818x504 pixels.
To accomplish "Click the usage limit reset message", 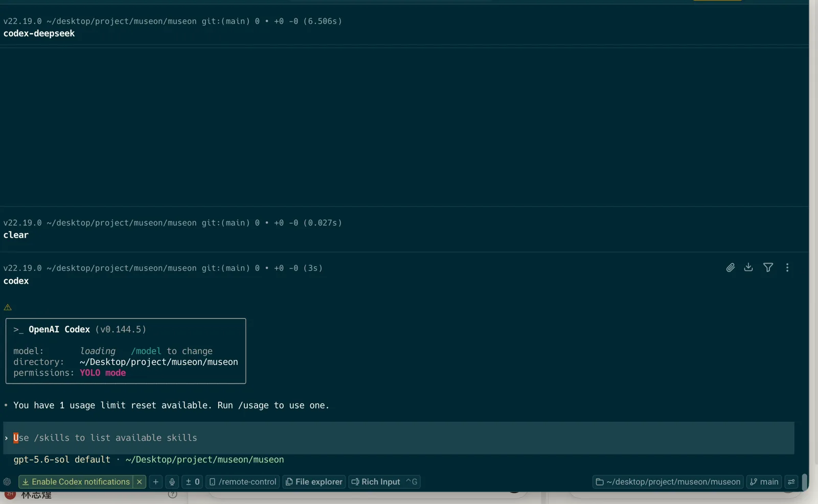I will [x=171, y=405].
